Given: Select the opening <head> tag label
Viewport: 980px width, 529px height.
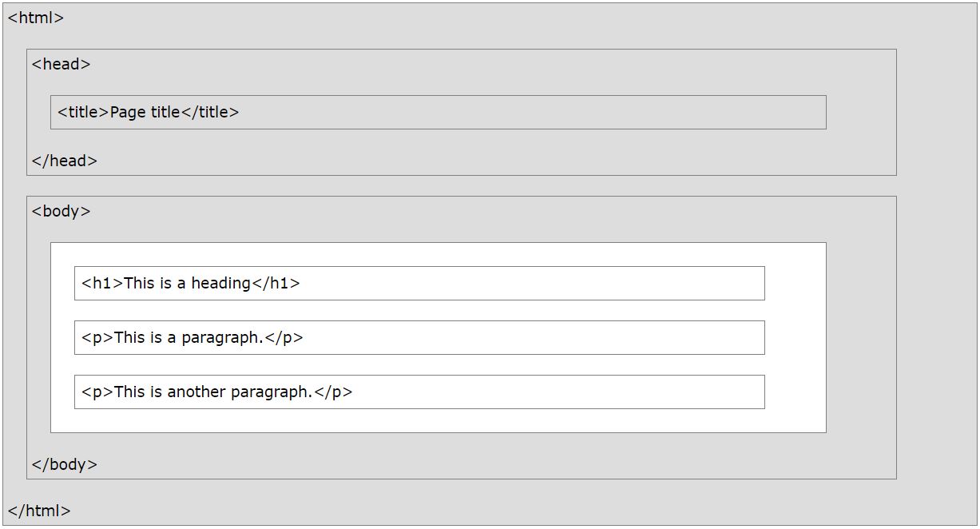Looking at the screenshot, I should pos(61,64).
